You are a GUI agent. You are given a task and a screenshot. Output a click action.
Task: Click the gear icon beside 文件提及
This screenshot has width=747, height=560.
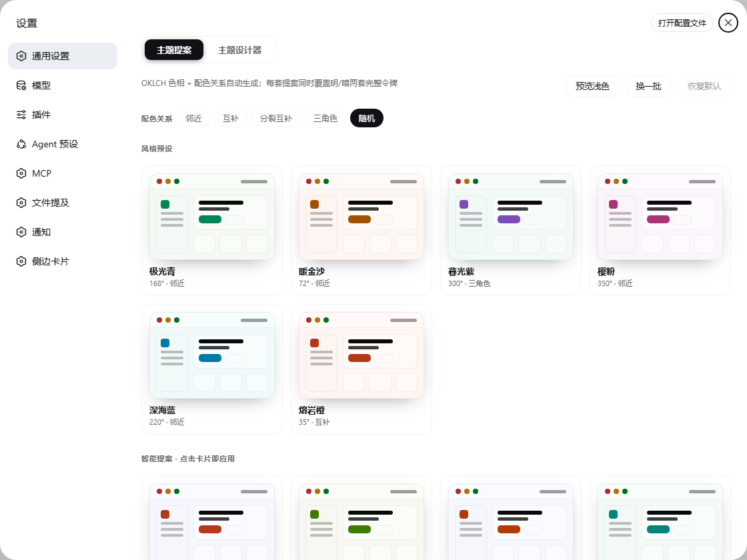[x=21, y=203]
